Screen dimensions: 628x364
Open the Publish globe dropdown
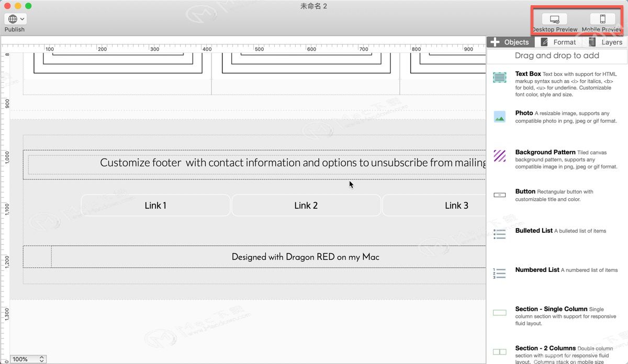pyautogui.click(x=15, y=19)
